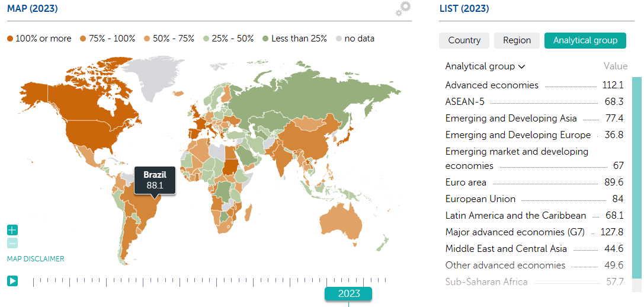644x307 pixels.
Task: Click the list's vertical scrollbar
Action: (637, 178)
